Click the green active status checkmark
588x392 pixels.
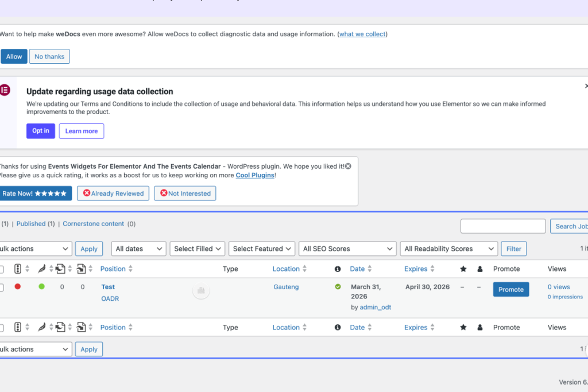338,287
